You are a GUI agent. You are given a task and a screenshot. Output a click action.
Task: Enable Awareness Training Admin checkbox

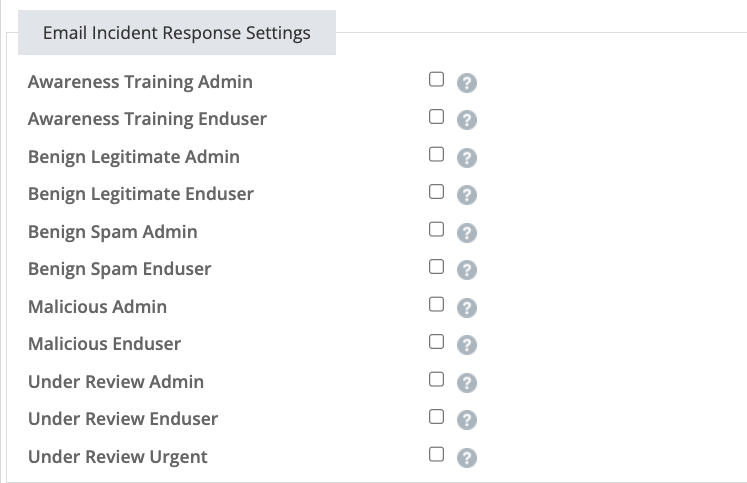[x=436, y=79]
